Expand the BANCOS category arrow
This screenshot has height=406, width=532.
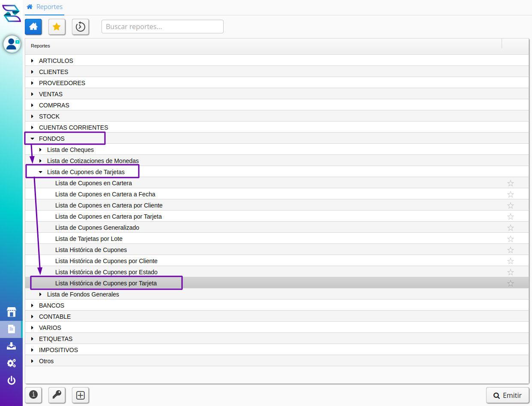click(x=32, y=305)
